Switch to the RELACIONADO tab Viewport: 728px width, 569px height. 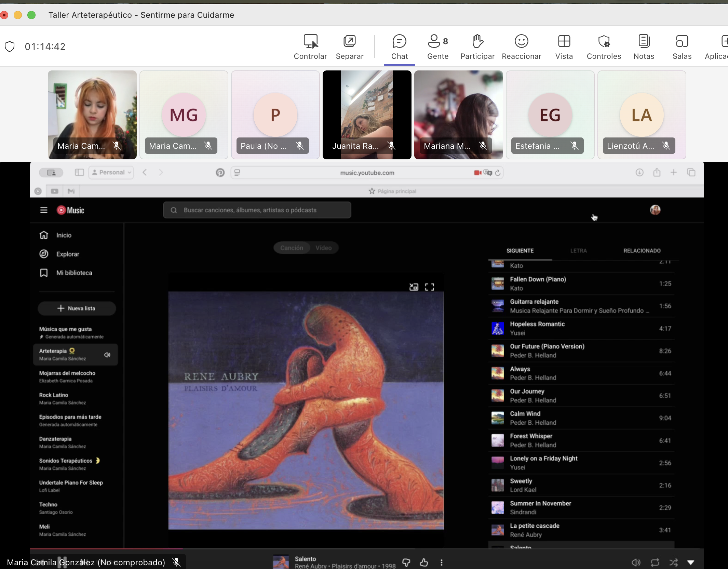[x=642, y=251]
